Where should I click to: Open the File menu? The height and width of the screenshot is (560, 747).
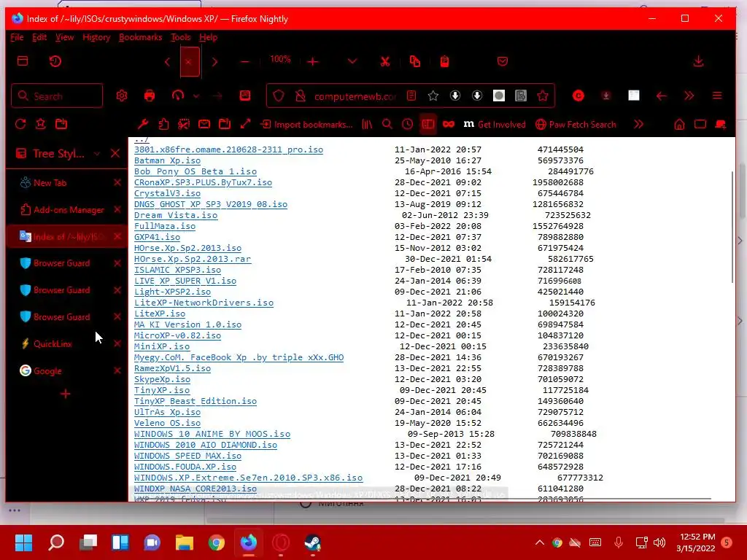click(x=17, y=37)
